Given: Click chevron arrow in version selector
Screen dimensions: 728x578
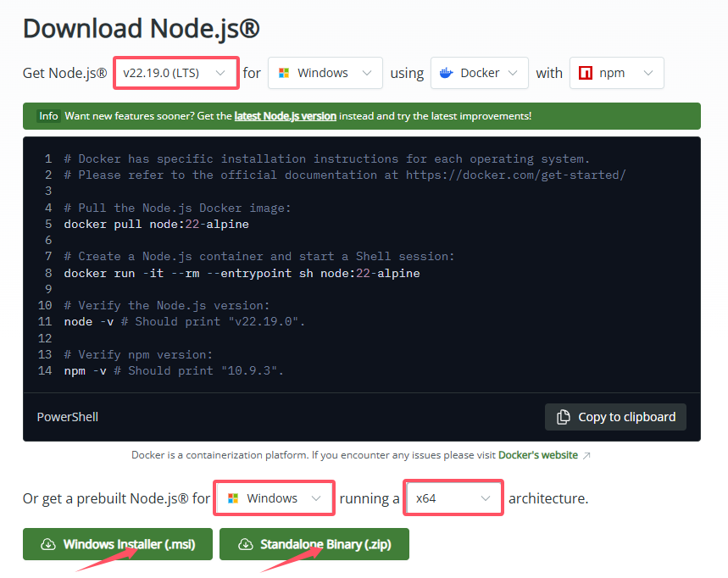Looking at the screenshot, I should point(220,73).
